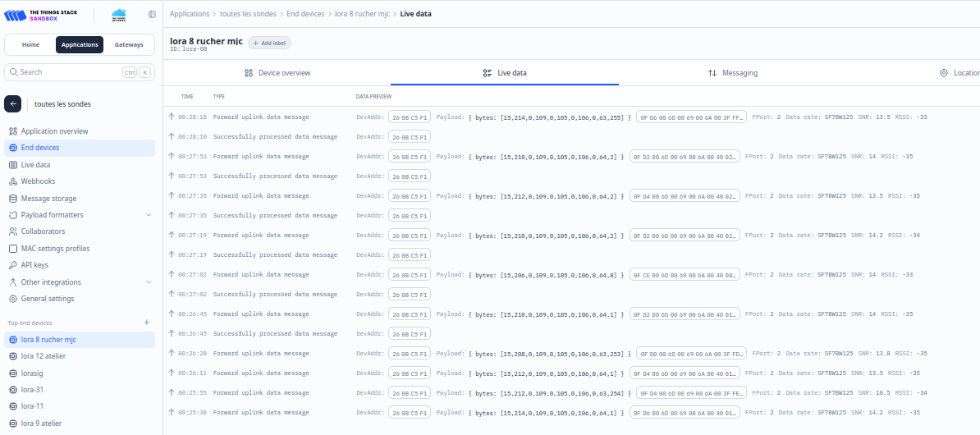The width and height of the screenshot is (980, 435).
Task: Click the Add label button
Action: [x=269, y=43]
